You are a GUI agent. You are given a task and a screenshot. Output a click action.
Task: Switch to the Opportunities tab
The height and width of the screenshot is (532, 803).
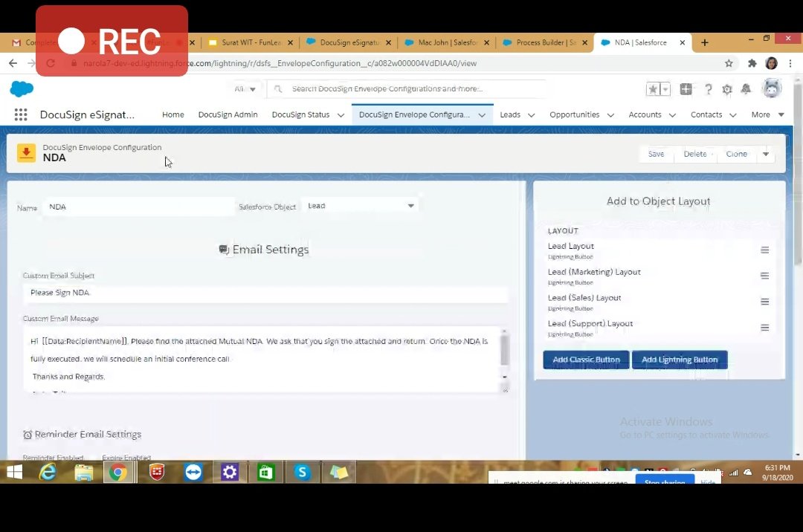tap(575, 114)
